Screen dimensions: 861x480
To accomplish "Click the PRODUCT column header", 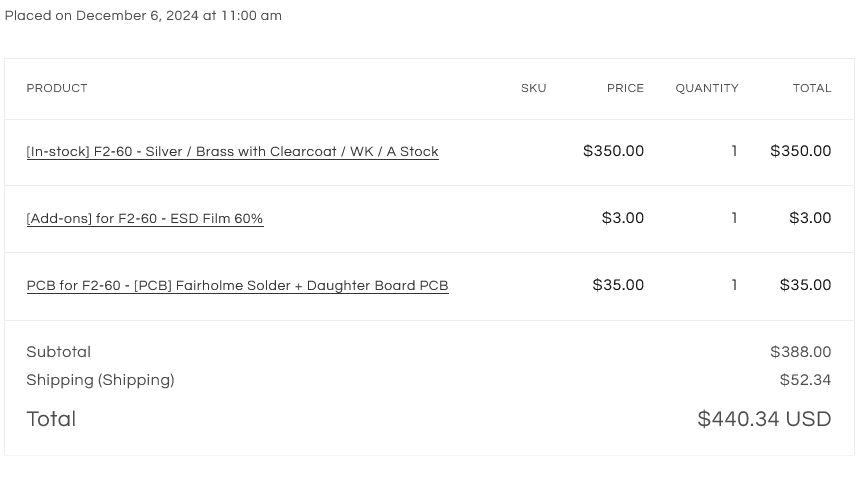I will pos(57,89).
